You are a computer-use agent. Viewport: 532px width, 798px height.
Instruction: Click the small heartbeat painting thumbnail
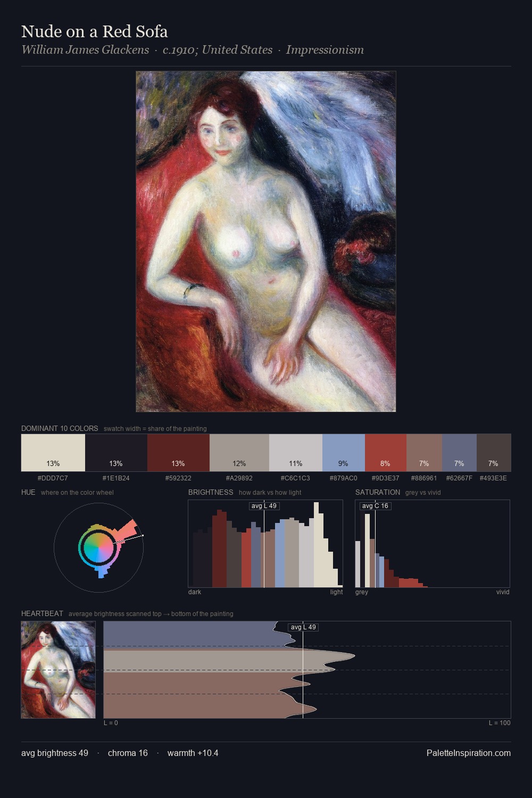pyautogui.click(x=59, y=670)
